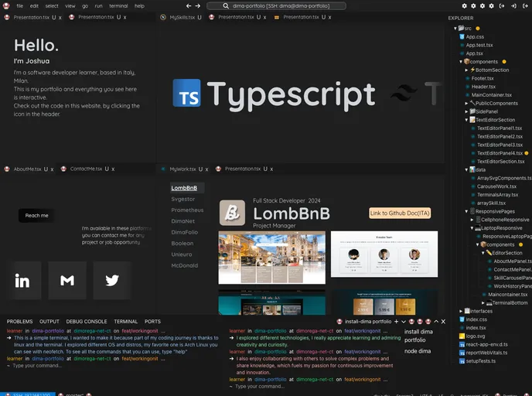The width and height of the screenshot is (532, 396).
Task: Expand the PublicComponents folder
Action: click(466, 103)
